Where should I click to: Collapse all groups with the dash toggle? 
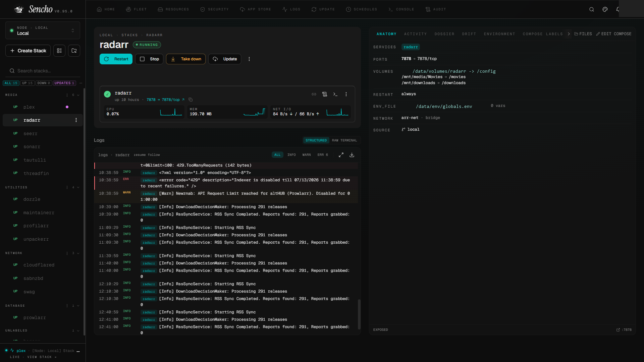pyautogui.click(x=81, y=83)
